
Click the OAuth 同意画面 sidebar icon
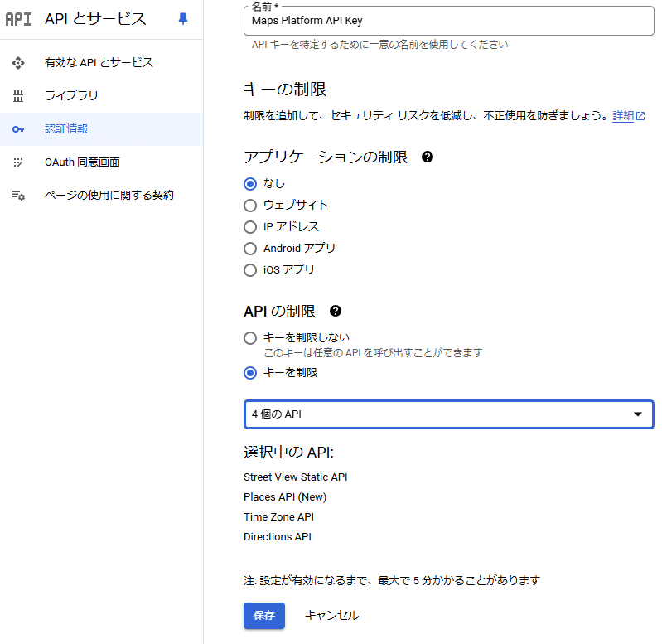18,162
